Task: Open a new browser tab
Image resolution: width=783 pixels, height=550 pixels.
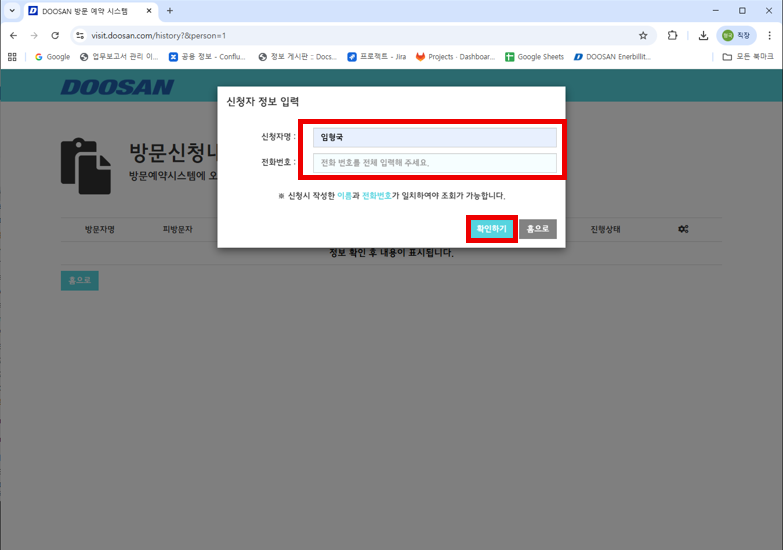Action: click(170, 11)
